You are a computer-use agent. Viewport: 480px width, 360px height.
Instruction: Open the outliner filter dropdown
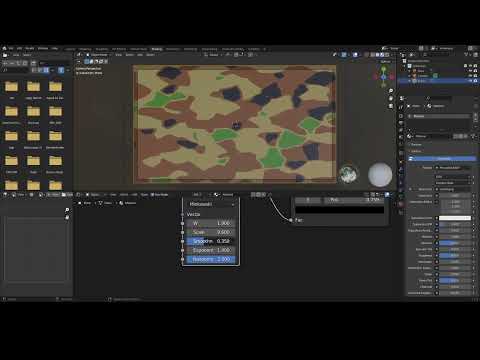(468, 55)
